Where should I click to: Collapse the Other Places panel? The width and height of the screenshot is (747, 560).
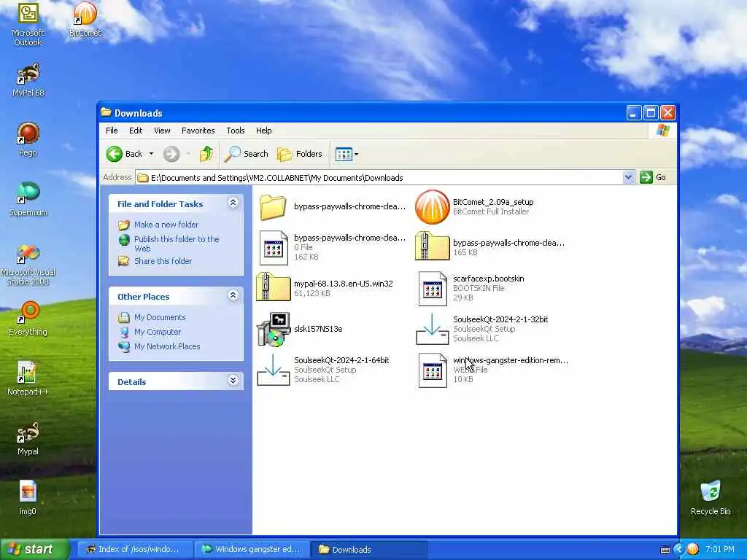pos(233,295)
